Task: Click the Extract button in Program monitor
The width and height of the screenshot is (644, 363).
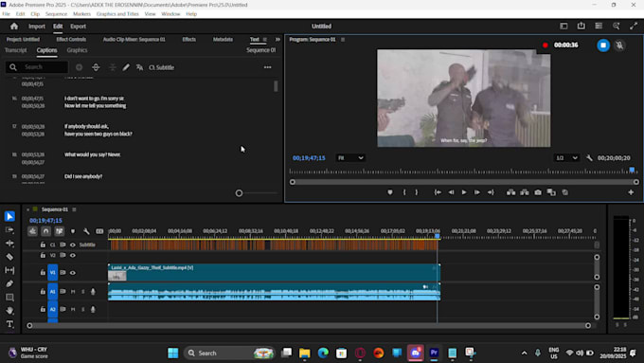Action: point(525,192)
